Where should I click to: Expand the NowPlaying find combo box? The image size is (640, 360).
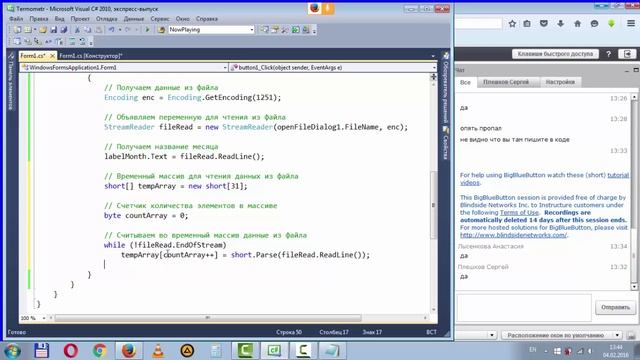point(251,30)
